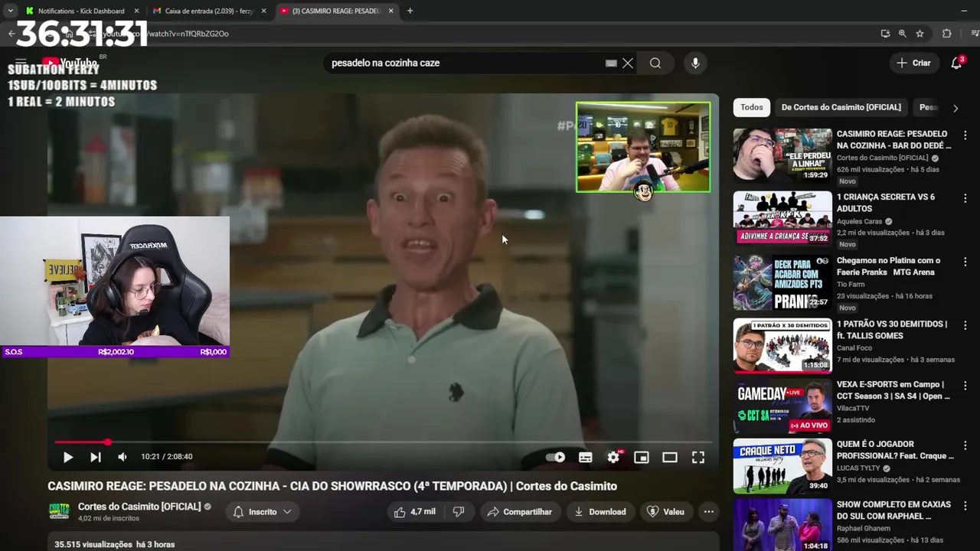
Task: Open notifications bell
Action: 956,63
